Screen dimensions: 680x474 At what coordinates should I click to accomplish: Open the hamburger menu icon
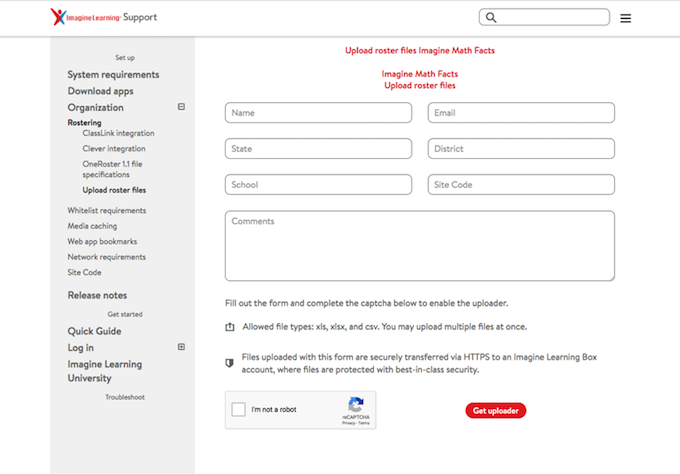[625, 18]
